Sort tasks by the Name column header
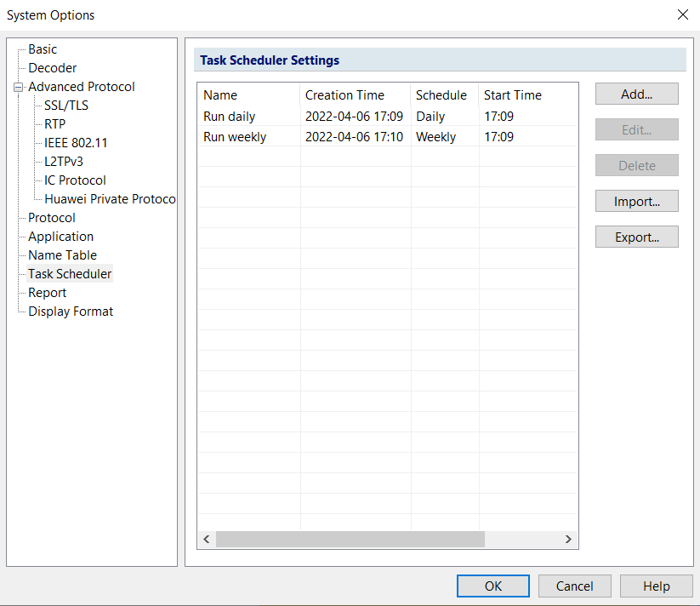Image resolution: width=700 pixels, height=606 pixels. pos(248,95)
